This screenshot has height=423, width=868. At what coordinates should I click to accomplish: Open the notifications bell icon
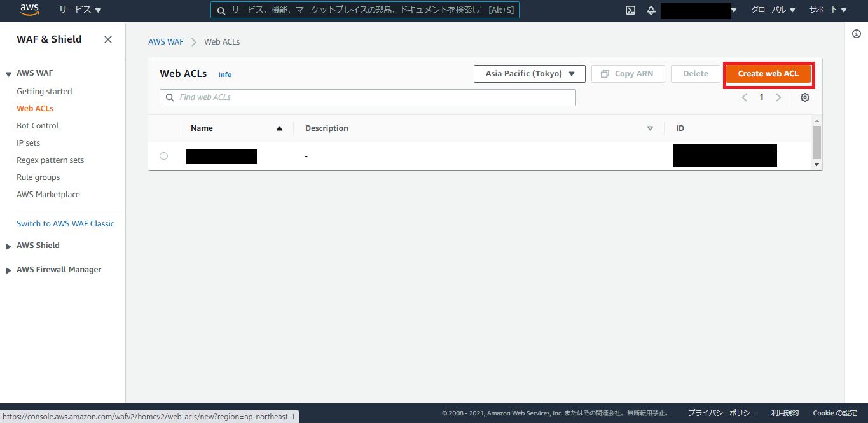coord(651,10)
